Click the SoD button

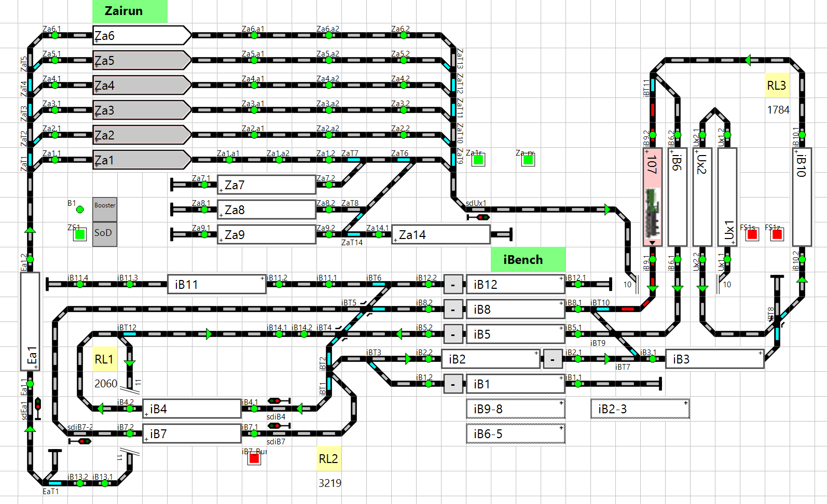coord(105,234)
